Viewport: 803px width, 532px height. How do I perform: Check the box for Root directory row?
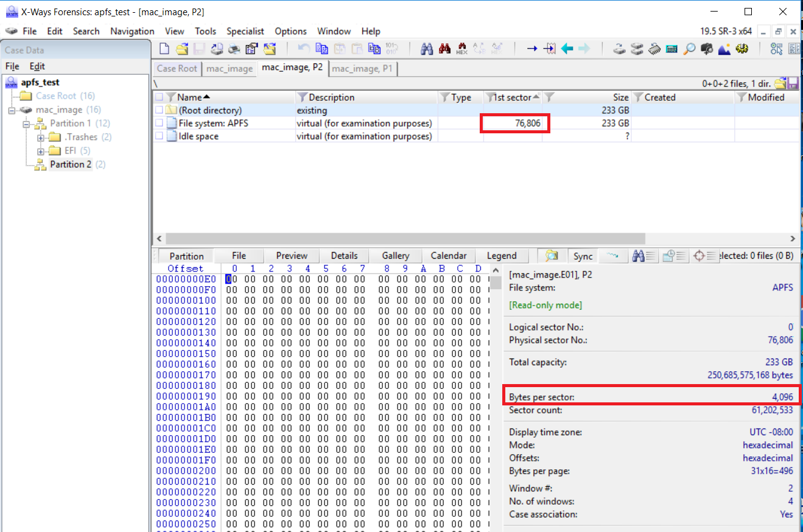[159, 111]
